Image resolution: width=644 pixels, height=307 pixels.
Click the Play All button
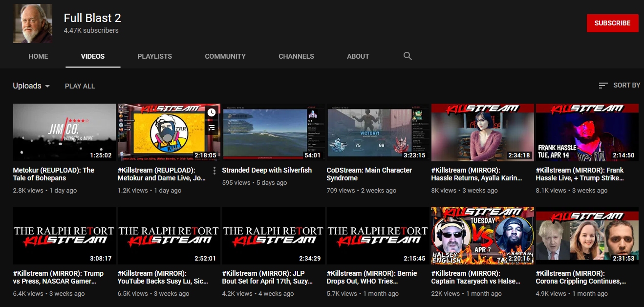pos(80,86)
